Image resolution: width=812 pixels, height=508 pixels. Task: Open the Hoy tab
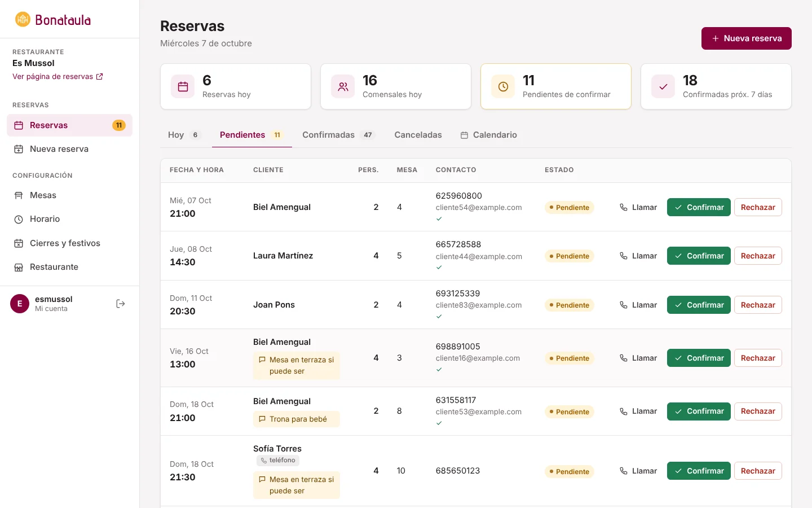coord(184,135)
